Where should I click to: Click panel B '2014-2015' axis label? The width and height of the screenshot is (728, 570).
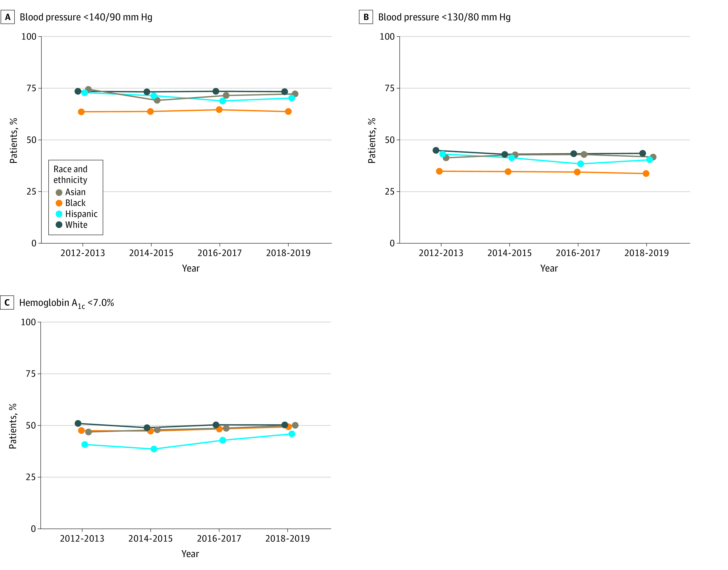tap(510, 253)
